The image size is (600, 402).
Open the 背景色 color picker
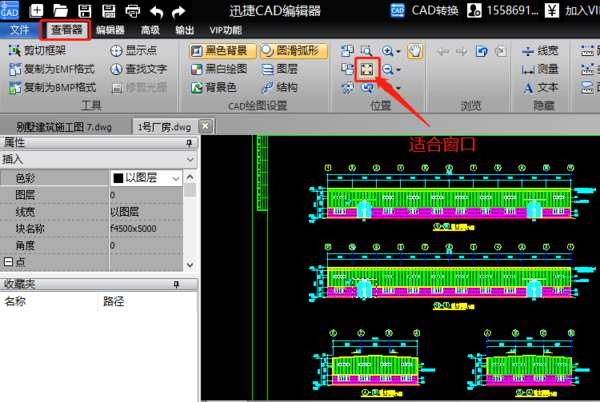pos(214,88)
